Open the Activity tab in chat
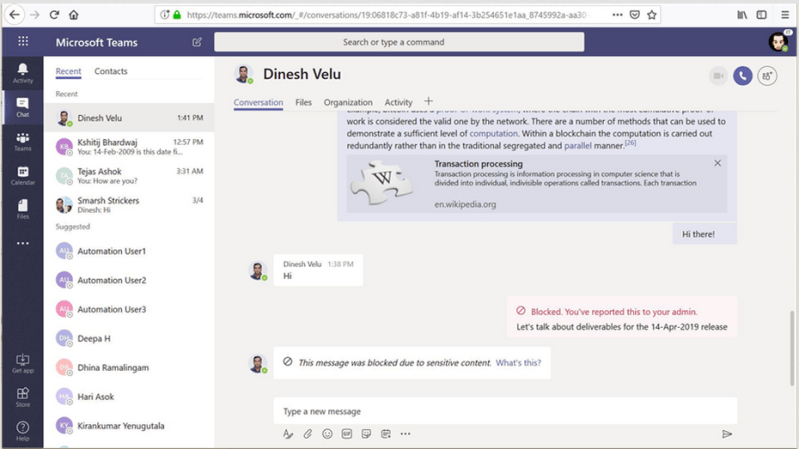The width and height of the screenshot is (799, 449). pos(398,102)
